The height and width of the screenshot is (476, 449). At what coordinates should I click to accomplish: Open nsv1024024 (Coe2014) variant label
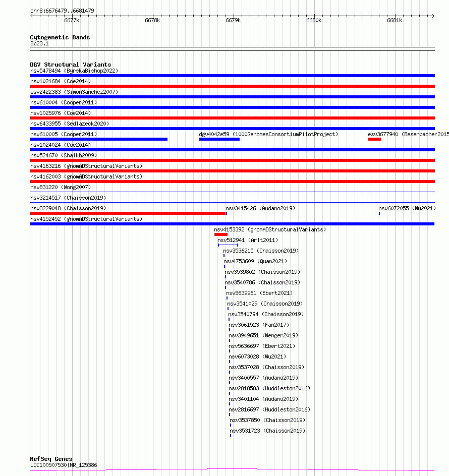(x=61, y=145)
